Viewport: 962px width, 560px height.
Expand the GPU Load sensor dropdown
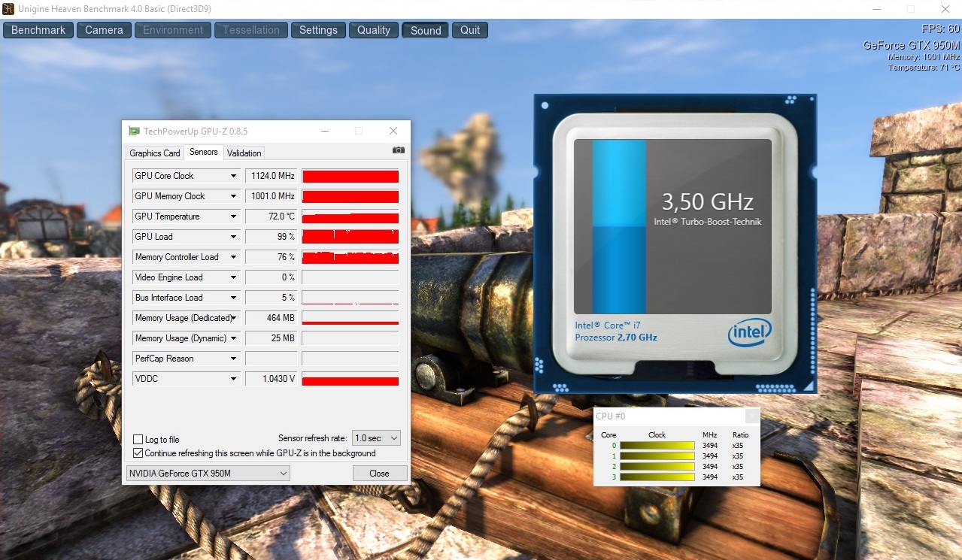coord(234,237)
